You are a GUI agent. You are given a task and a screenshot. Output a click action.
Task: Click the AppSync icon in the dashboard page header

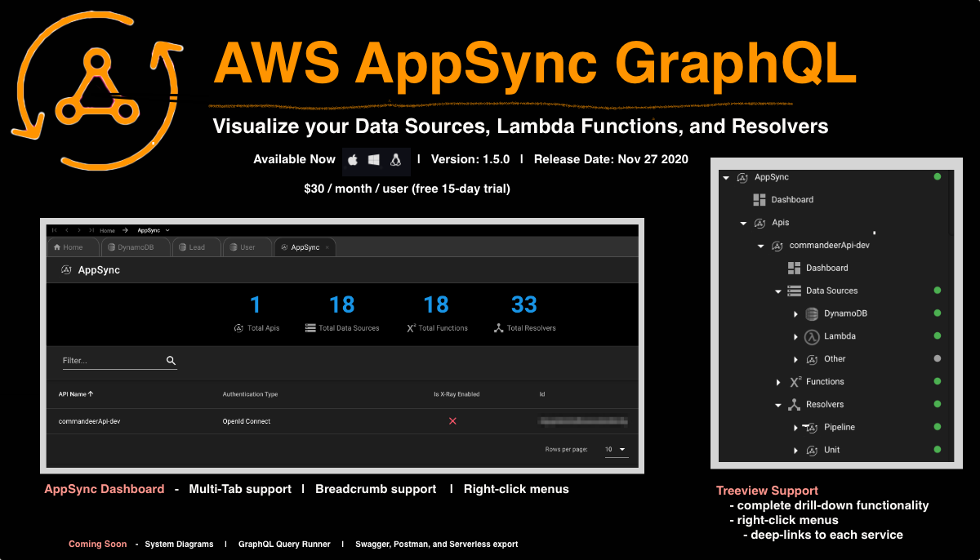66,270
